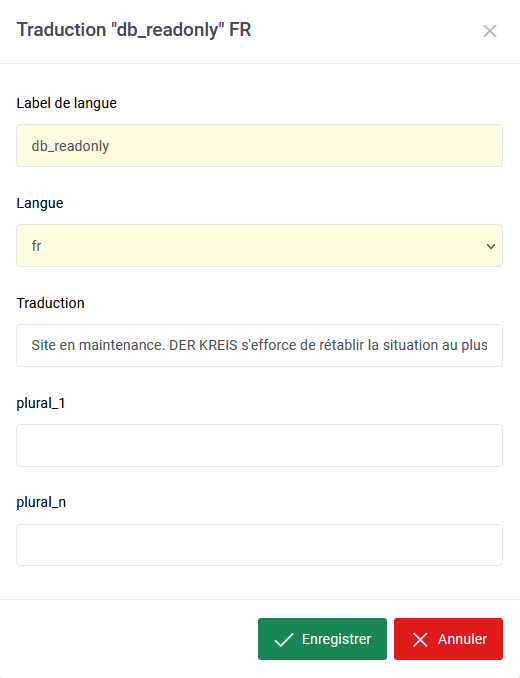Viewport: 520px width, 678px height.
Task: Close the translation dialog with the X icon
Action: [489, 31]
